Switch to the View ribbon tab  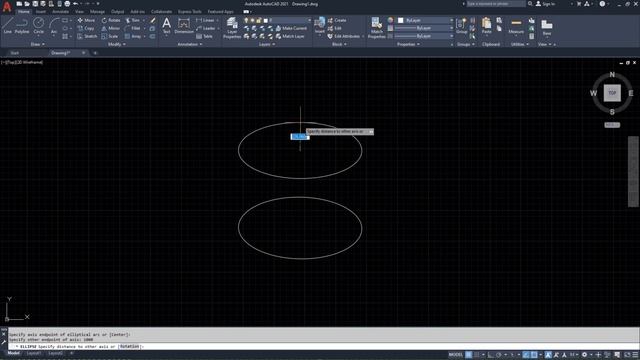79,11
